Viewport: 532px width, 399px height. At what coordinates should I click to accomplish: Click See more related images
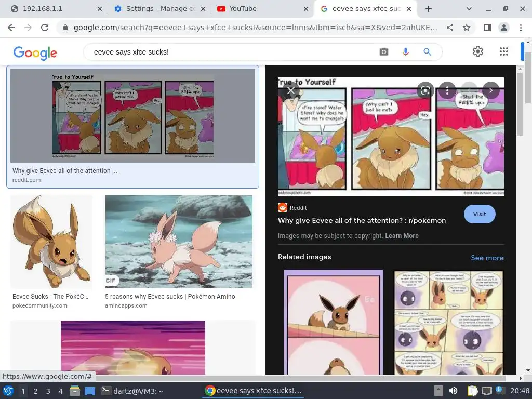point(487,258)
